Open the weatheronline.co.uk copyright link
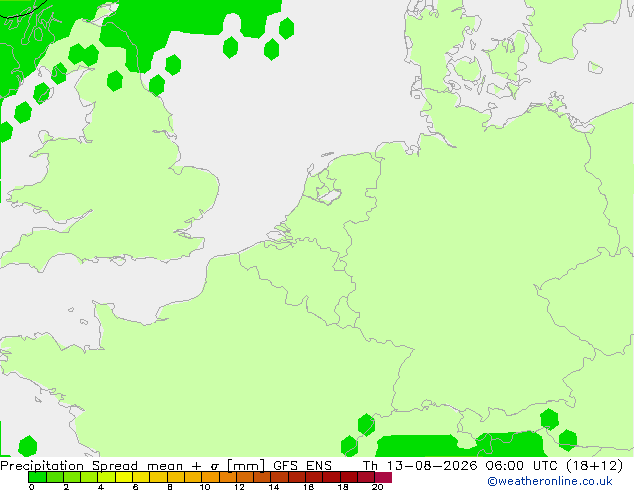634x490 pixels. click(x=550, y=481)
